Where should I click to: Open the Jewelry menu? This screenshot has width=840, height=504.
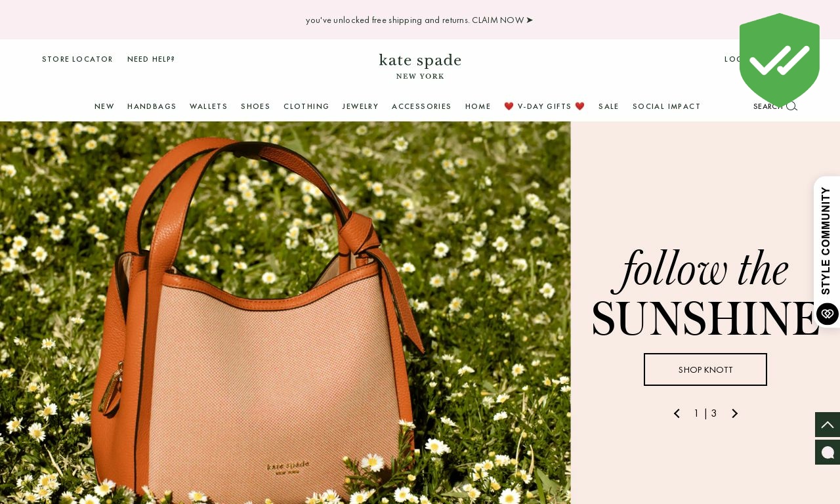point(360,106)
